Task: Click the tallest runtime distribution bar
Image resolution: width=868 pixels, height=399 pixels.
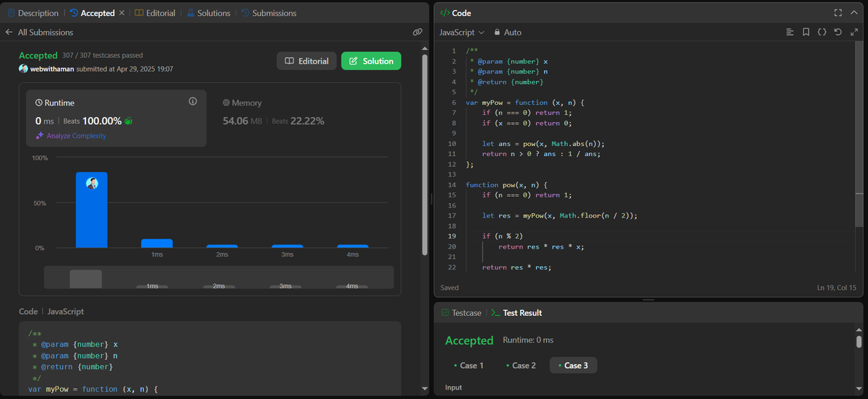Action: [92, 210]
